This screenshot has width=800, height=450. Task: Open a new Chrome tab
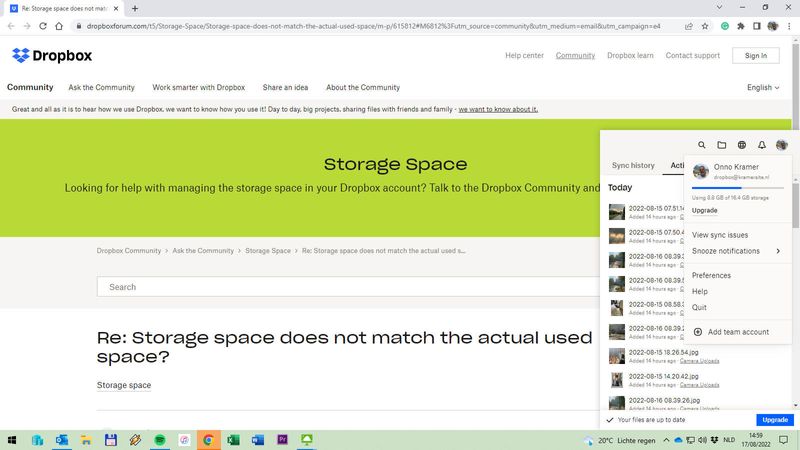(135, 8)
